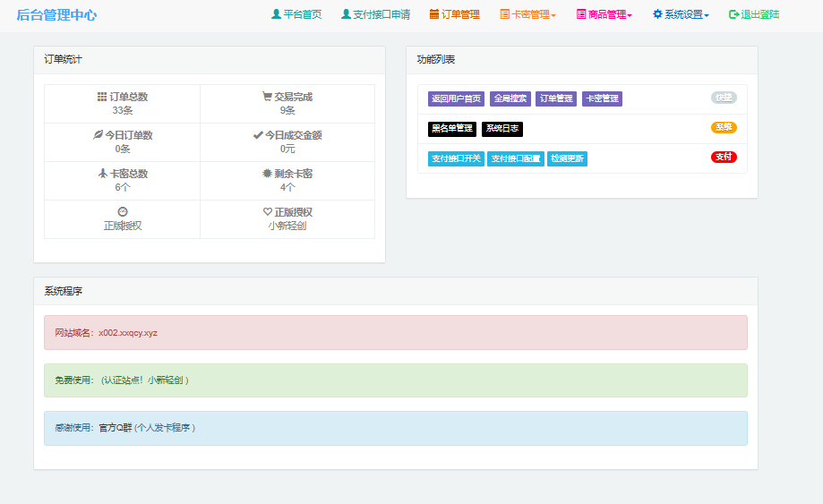Toggle payment interface via 支付接口开关 button
The image size is (823, 504).
[456, 158]
